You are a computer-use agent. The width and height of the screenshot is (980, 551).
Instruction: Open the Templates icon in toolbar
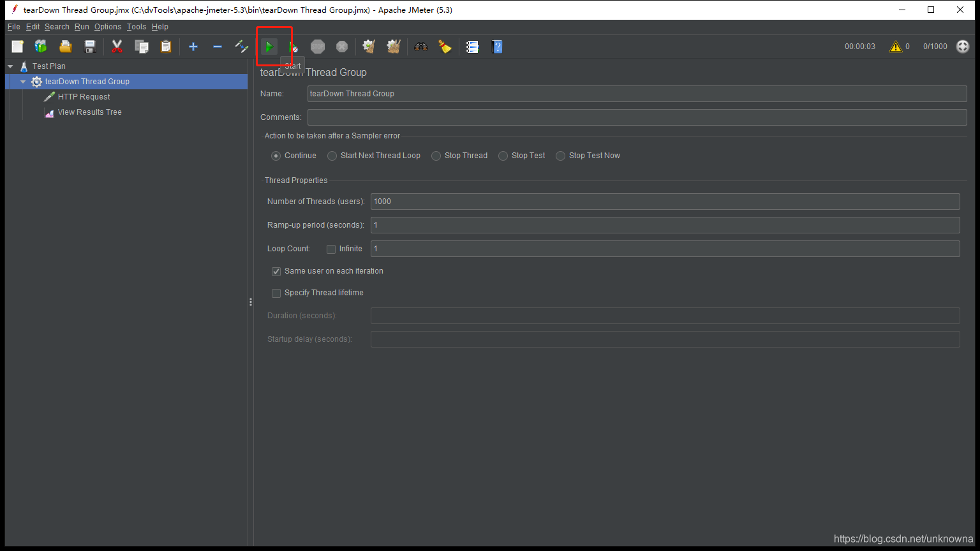point(41,47)
